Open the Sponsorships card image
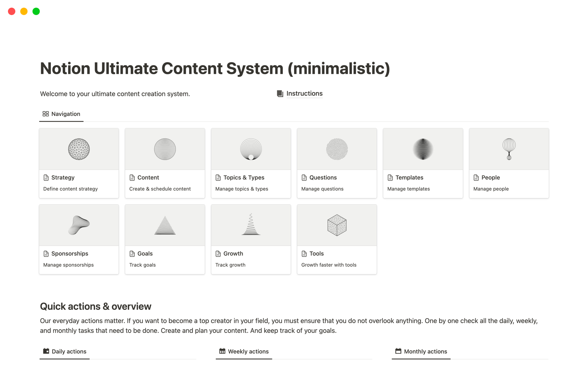 (79, 225)
